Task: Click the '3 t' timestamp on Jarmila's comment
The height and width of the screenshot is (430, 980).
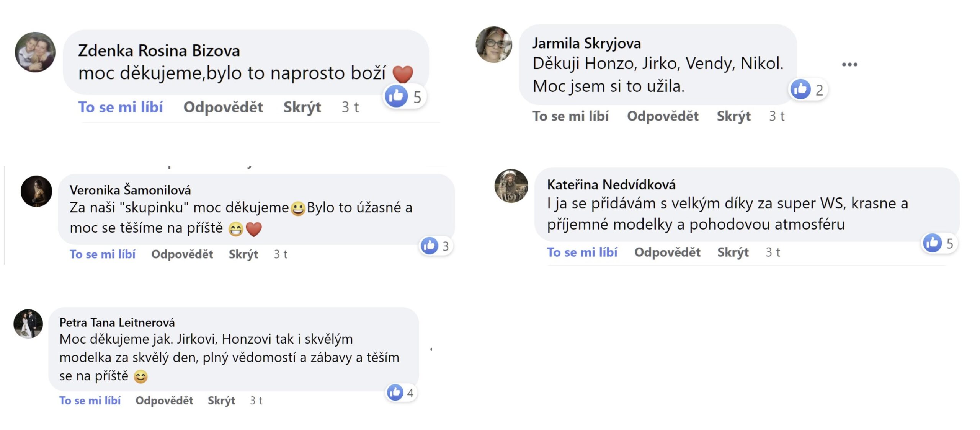Action: 777,116
